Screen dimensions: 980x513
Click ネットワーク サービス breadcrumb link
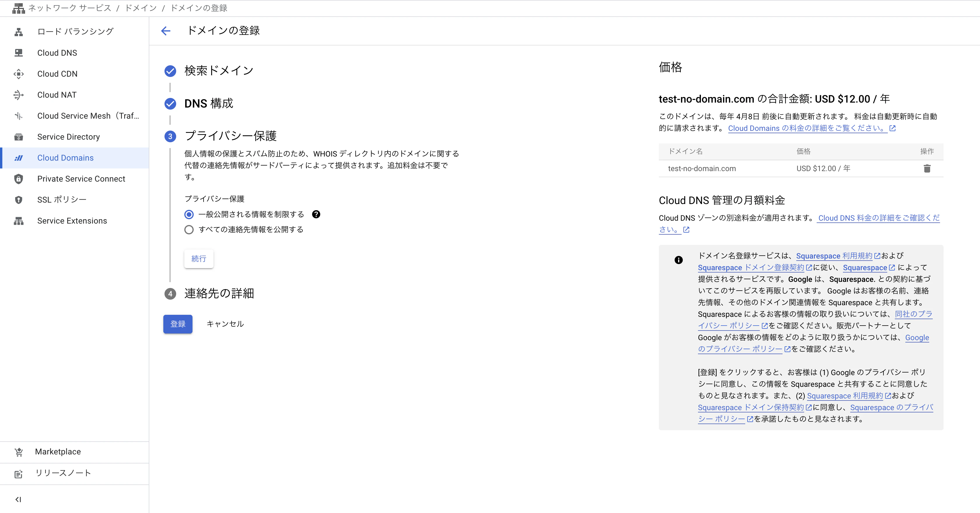coord(70,8)
